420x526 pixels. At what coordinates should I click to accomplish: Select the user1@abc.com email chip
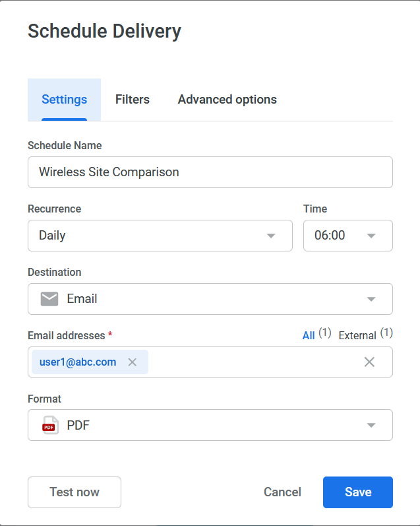(78, 362)
